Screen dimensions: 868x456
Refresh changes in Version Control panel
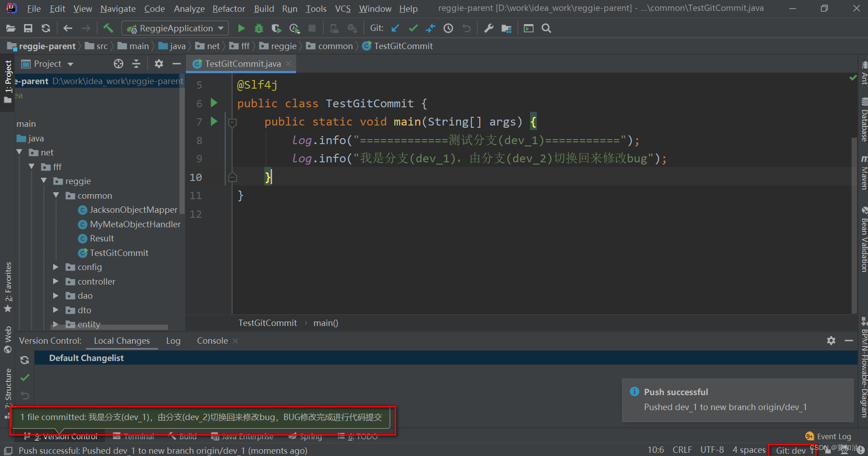(25, 360)
